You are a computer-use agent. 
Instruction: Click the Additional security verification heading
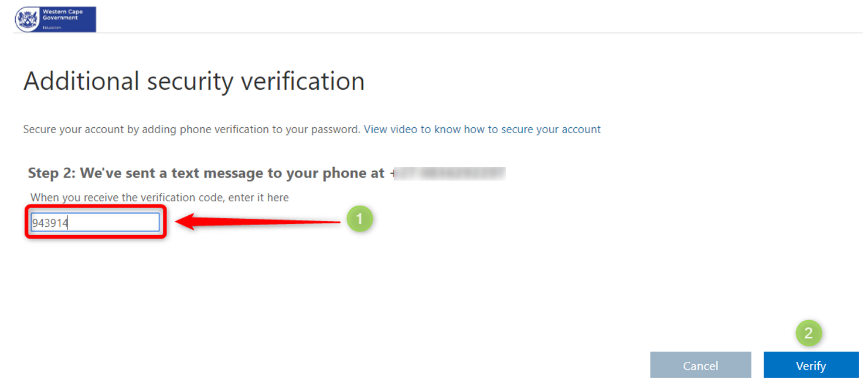[194, 81]
